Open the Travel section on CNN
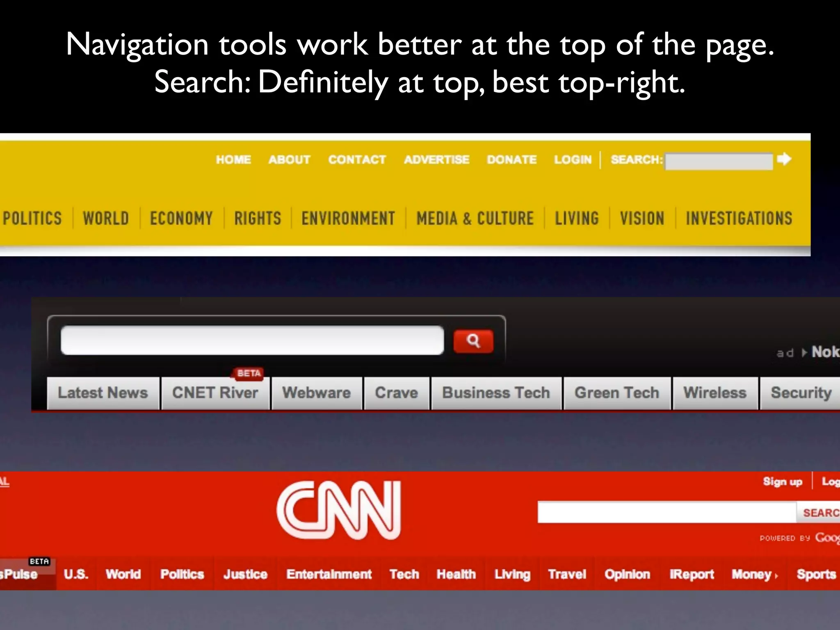 567,574
